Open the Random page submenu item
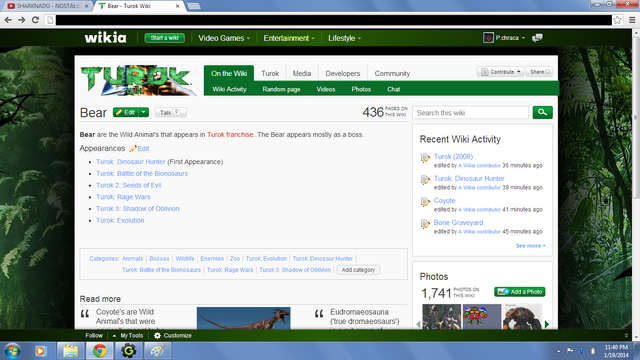 point(281,89)
